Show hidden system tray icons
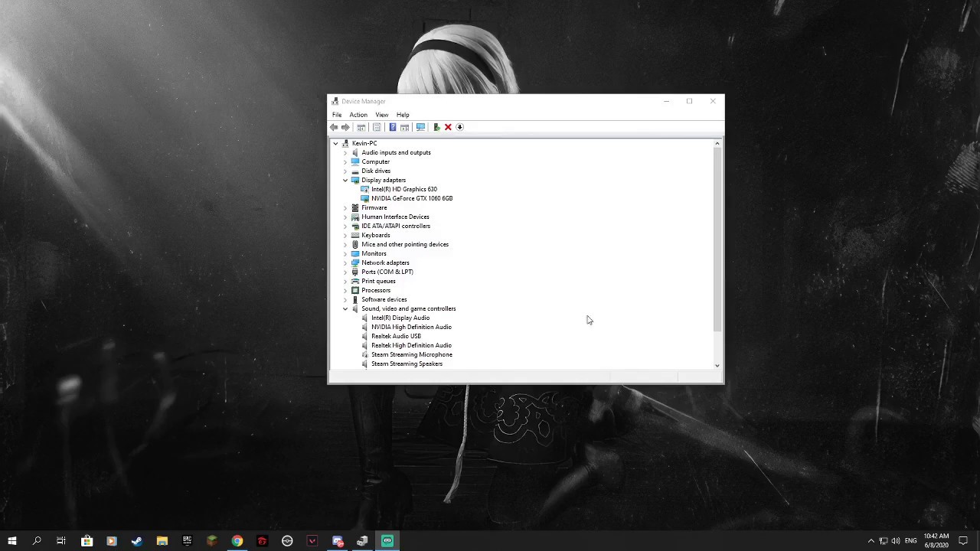This screenshot has width=980, height=551. [871, 541]
